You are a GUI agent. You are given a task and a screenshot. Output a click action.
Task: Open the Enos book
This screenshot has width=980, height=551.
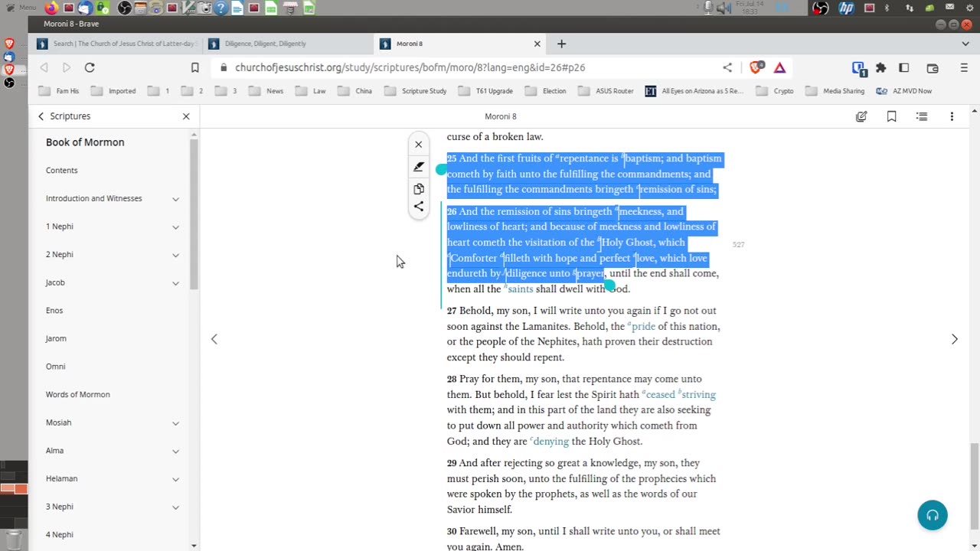pos(54,311)
